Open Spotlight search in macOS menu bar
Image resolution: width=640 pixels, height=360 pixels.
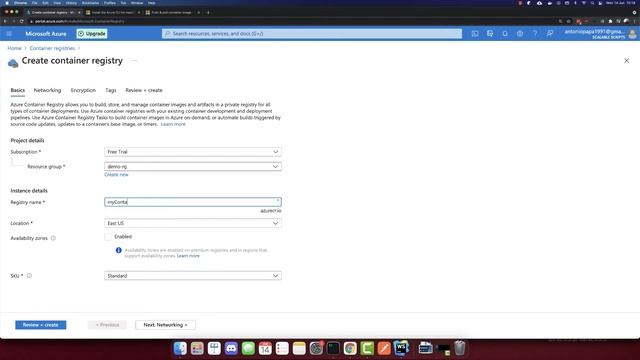click(x=592, y=3)
